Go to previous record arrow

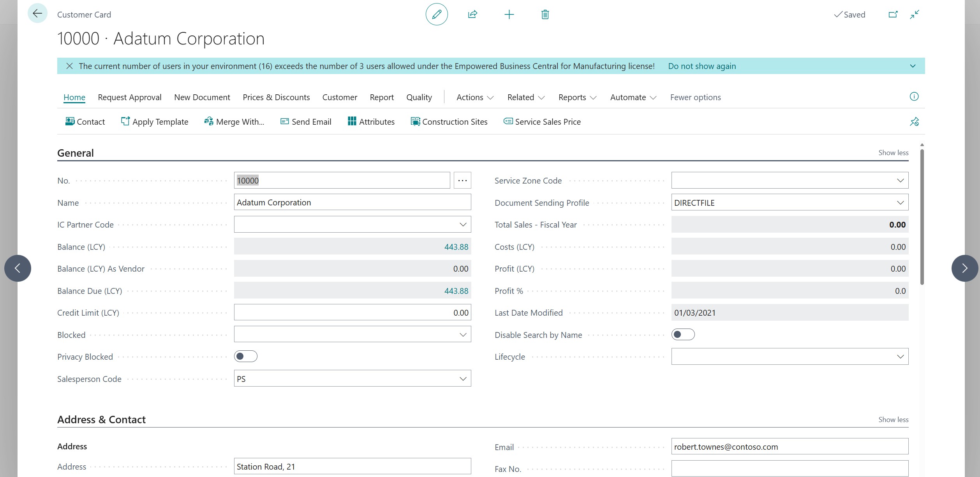tap(18, 268)
